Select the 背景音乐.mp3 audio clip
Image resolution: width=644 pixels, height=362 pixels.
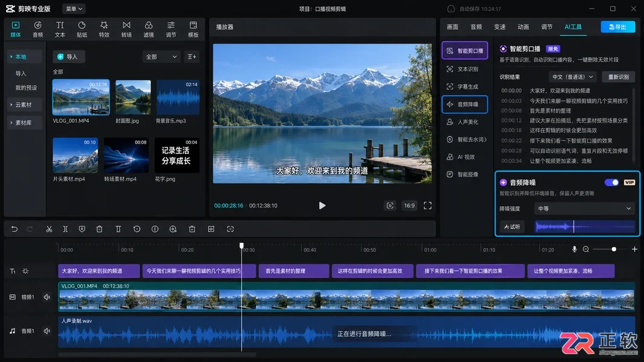click(x=178, y=97)
